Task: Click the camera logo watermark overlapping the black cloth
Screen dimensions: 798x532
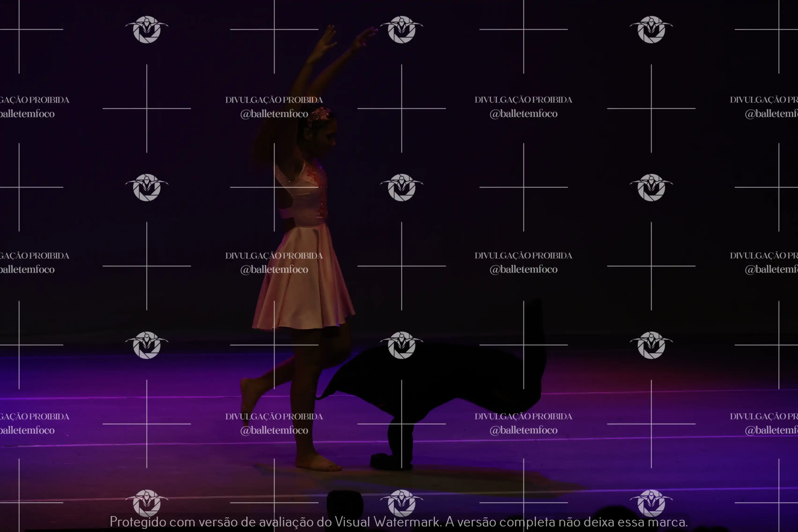Action: coord(401,345)
